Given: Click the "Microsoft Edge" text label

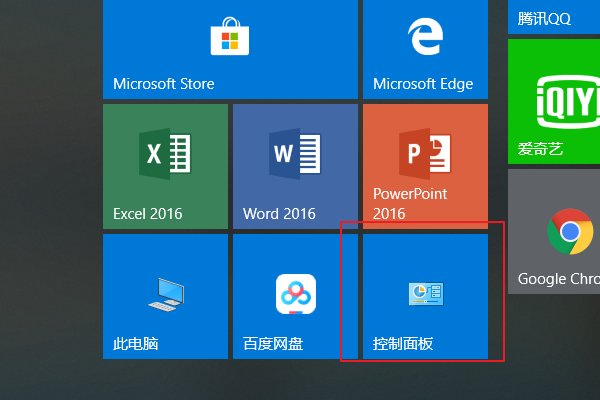Looking at the screenshot, I should (423, 84).
